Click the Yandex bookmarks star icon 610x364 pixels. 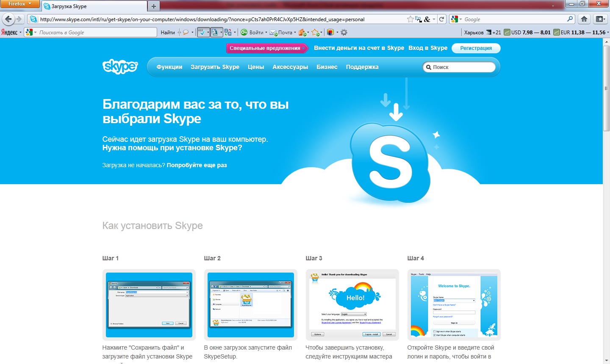(315, 33)
